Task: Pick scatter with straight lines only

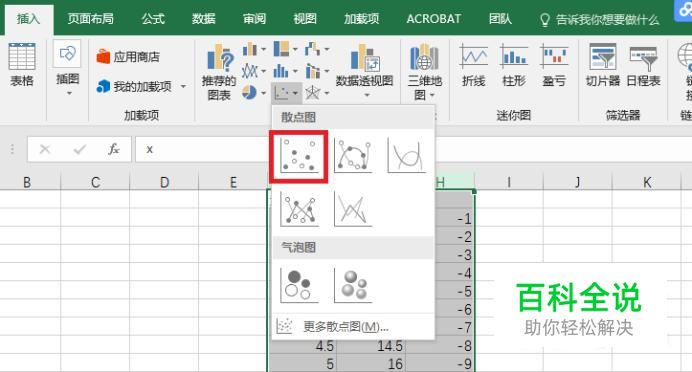Action: click(353, 209)
